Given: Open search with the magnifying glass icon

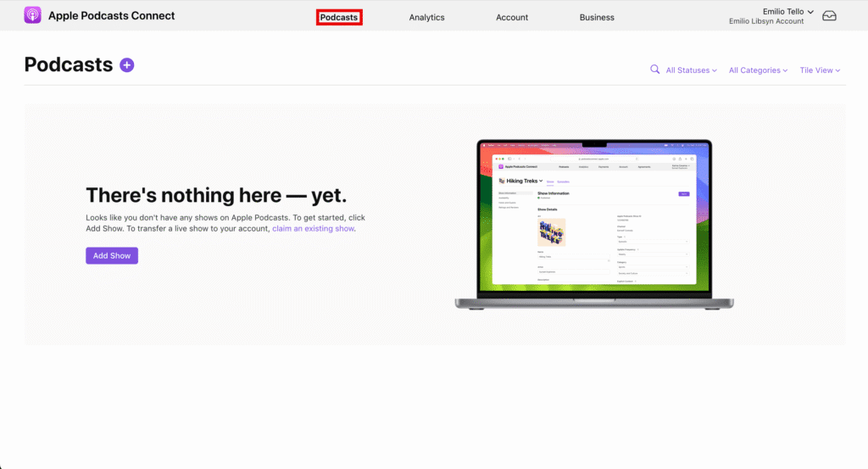Looking at the screenshot, I should [x=654, y=70].
